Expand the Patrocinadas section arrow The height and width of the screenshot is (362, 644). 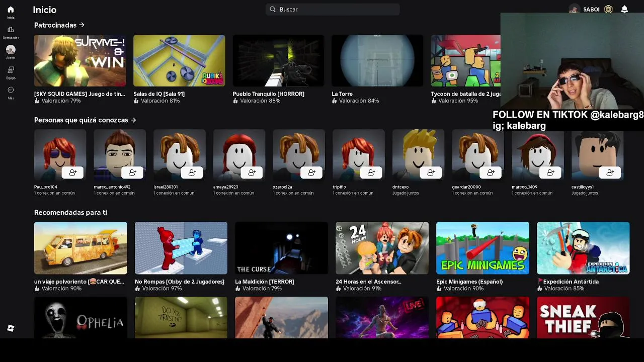point(82,25)
